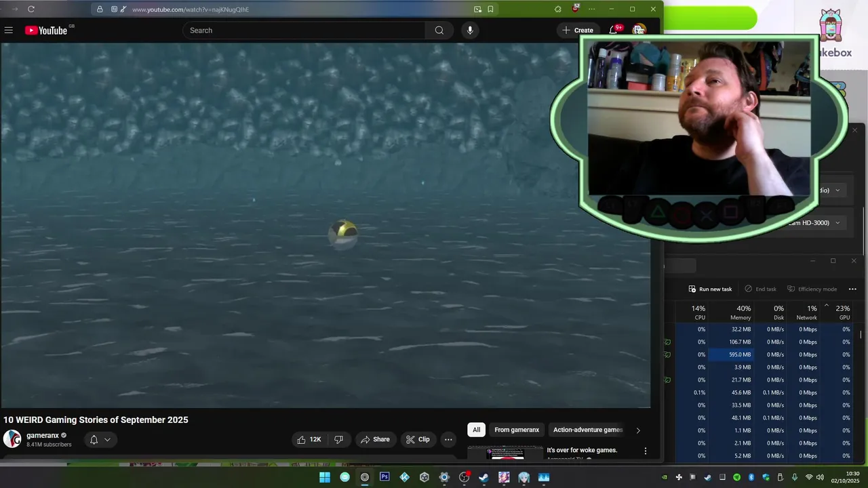Viewport: 868px width, 488px height.
Task: Click the microphone tray icon
Action: [794, 477]
